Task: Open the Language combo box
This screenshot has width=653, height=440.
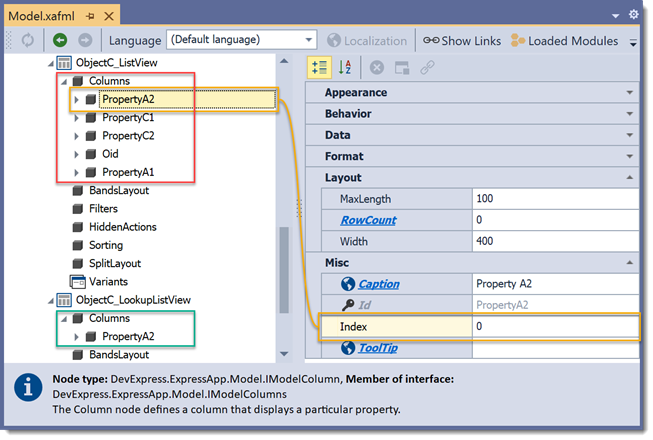Action: 242,40
